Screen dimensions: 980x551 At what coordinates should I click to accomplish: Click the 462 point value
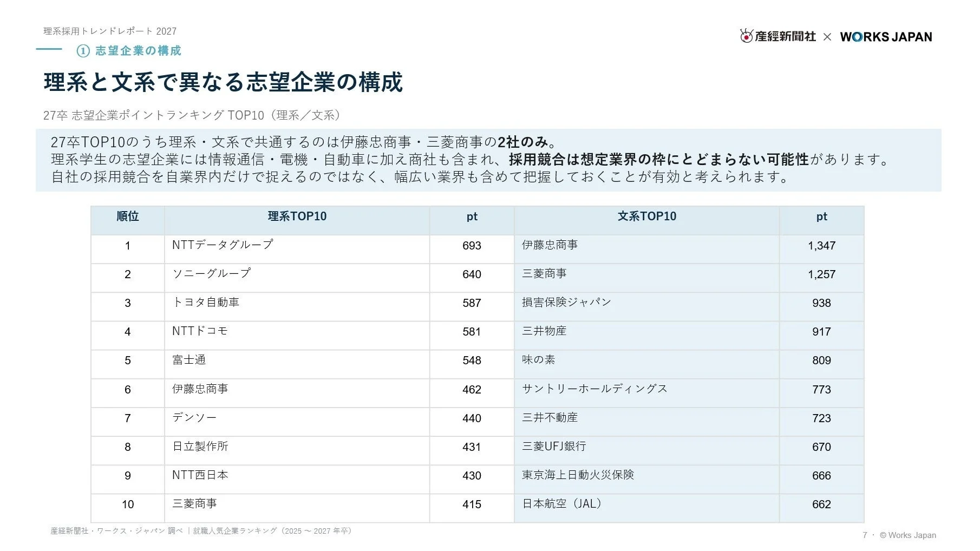(x=472, y=390)
